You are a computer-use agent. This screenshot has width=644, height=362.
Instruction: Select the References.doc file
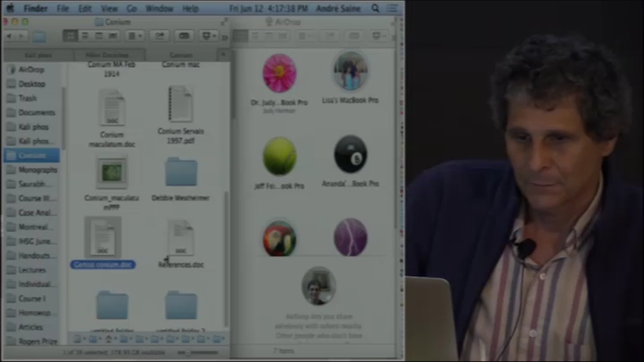coord(181,238)
